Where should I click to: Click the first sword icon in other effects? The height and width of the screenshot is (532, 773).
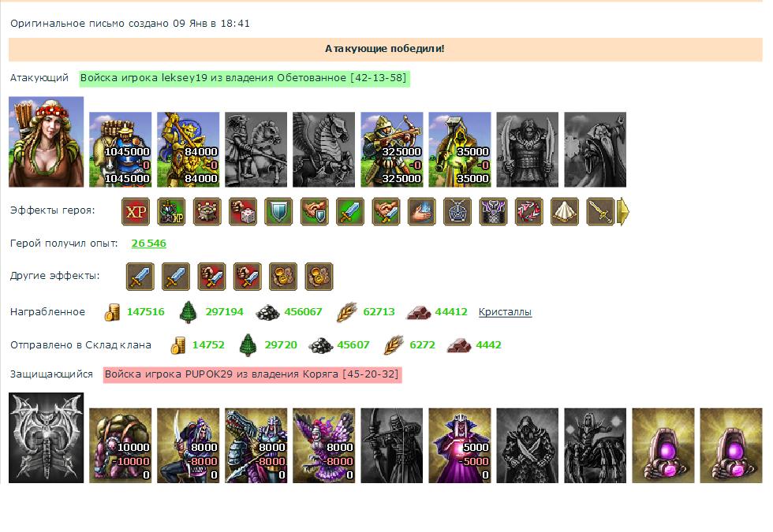pos(140,277)
